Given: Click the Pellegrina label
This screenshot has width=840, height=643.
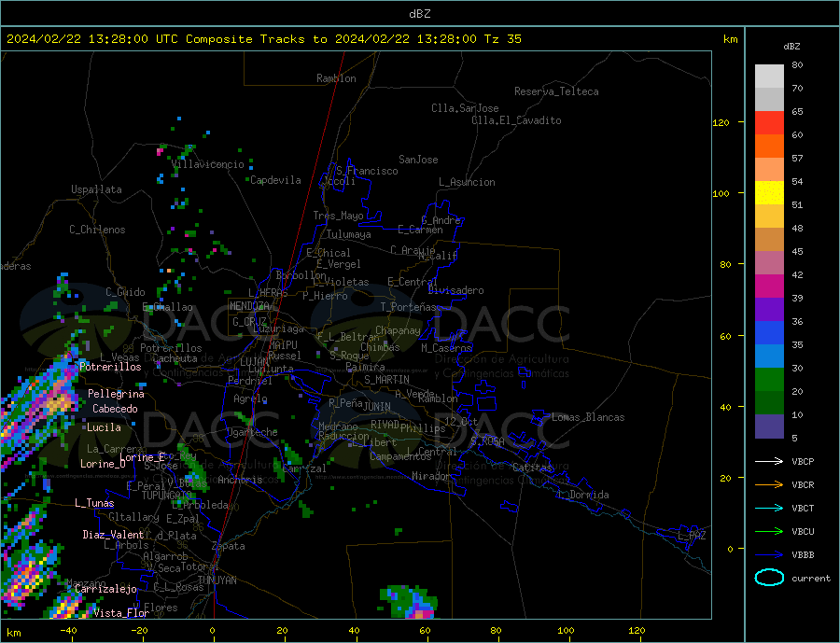Looking at the screenshot, I should (x=117, y=395).
